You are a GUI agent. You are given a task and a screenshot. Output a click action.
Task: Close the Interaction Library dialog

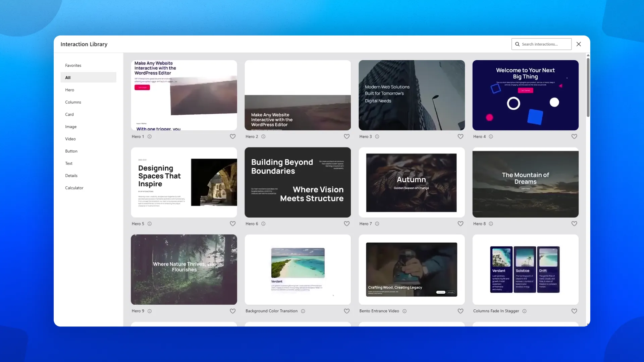pos(579,44)
